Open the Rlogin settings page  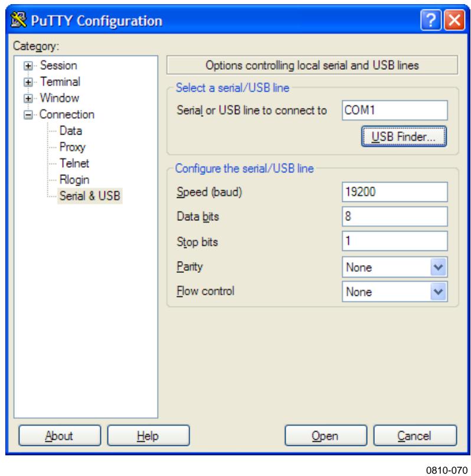pyautogui.click(x=74, y=180)
